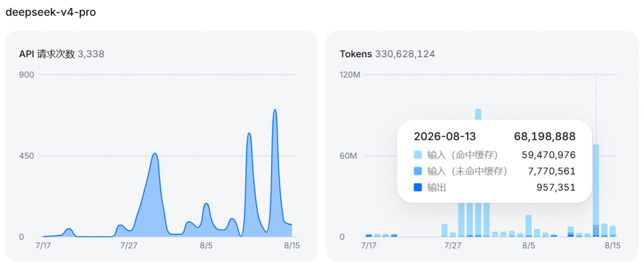Click the 7/17 x-axis label in Tokens chart
644x265 pixels.
click(x=369, y=246)
